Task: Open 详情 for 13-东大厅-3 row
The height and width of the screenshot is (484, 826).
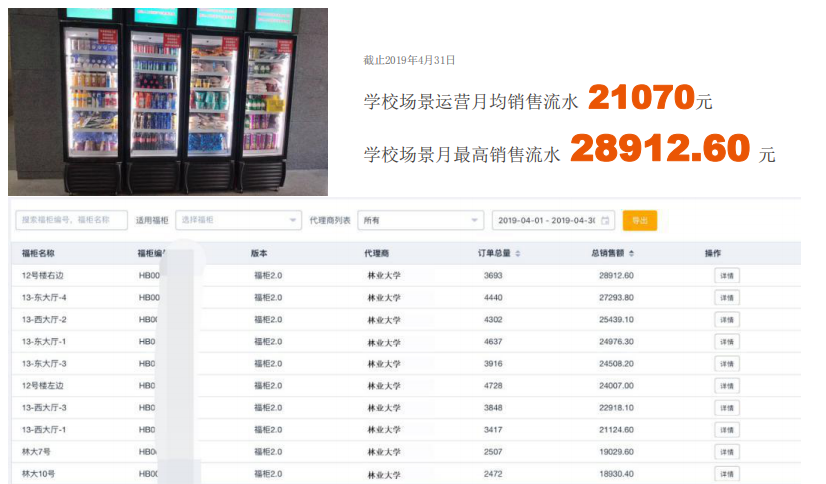Action: 727,363
